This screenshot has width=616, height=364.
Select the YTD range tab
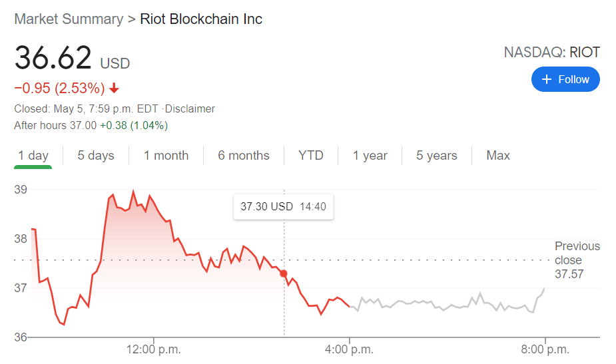click(x=311, y=156)
